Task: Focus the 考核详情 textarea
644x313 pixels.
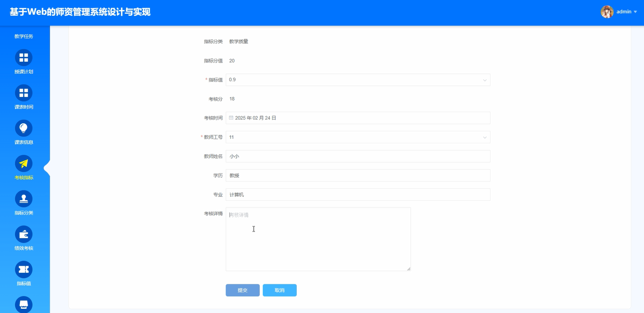Action: pos(318,239)
